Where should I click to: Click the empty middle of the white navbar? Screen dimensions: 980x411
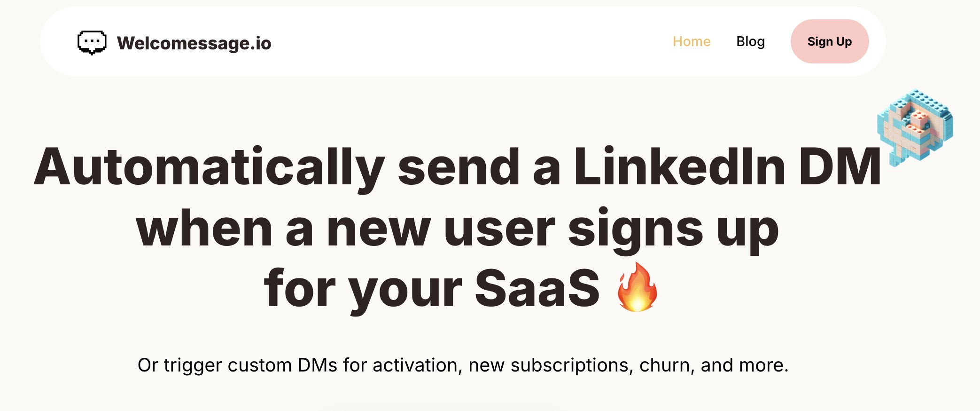(470, 41)
